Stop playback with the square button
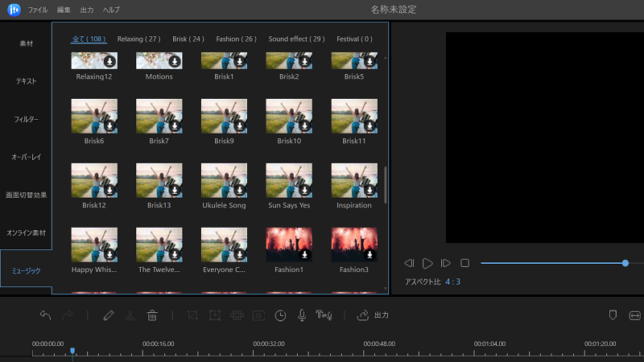This screenshot has width=644, height=362. click(464, 263)
